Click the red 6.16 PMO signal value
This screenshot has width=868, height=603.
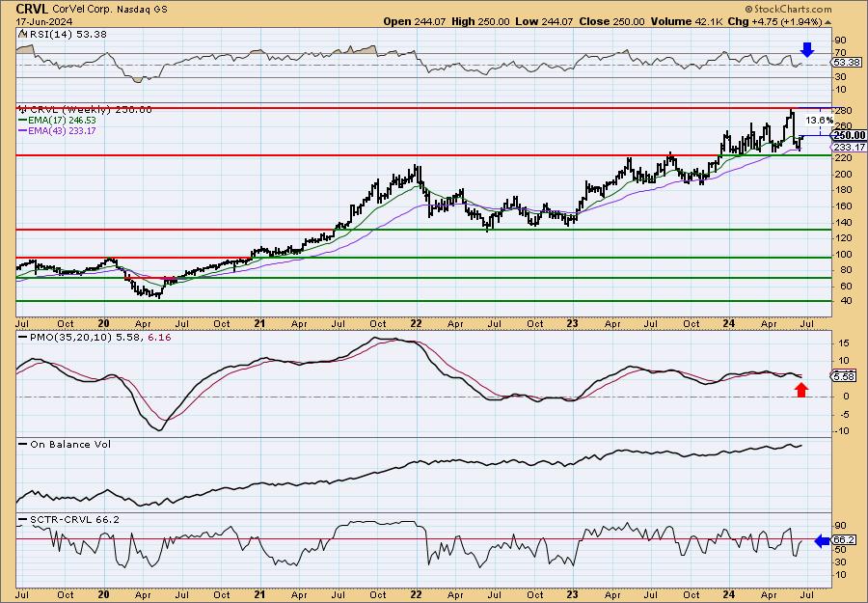coord(159,337)
